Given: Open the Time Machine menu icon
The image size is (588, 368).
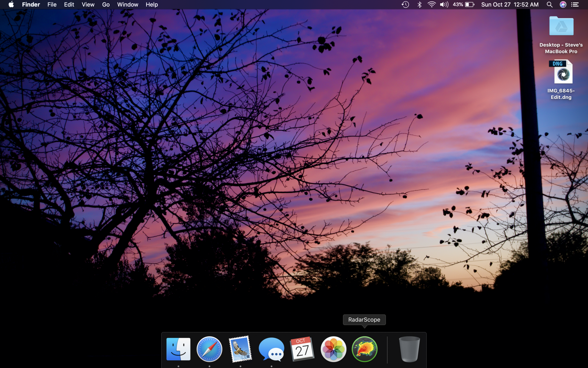Looking at the screenshot, I should point(405,4).
